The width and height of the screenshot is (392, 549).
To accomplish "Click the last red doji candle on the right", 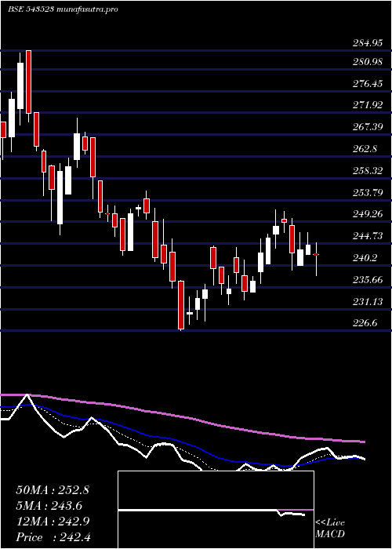I will tap(317, 255).
